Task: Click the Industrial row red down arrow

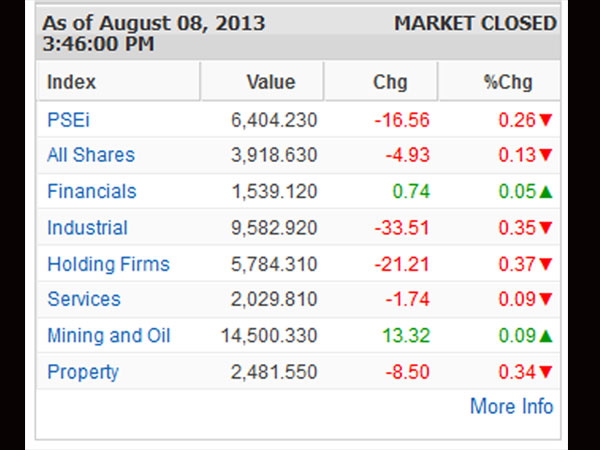Action: coord(546,229)
